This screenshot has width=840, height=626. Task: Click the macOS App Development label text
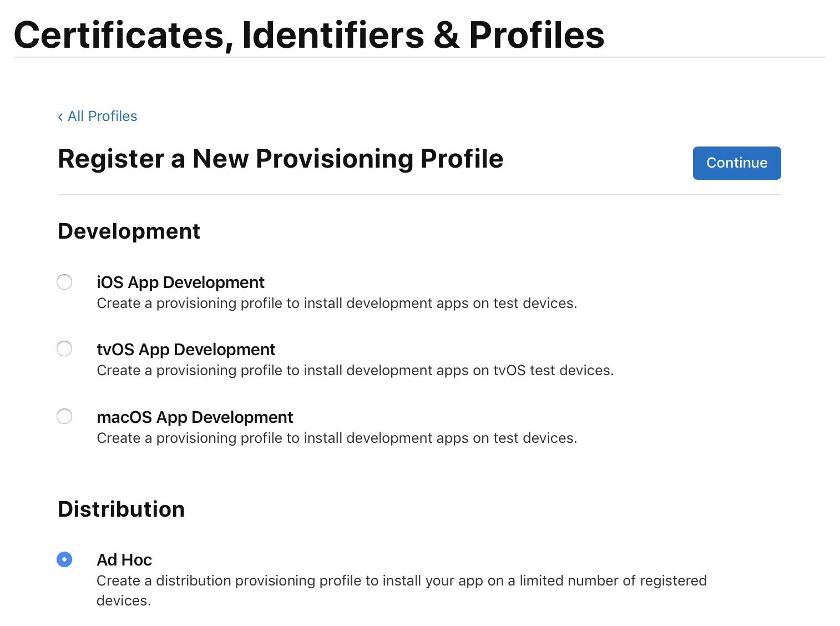pos(195,417)
